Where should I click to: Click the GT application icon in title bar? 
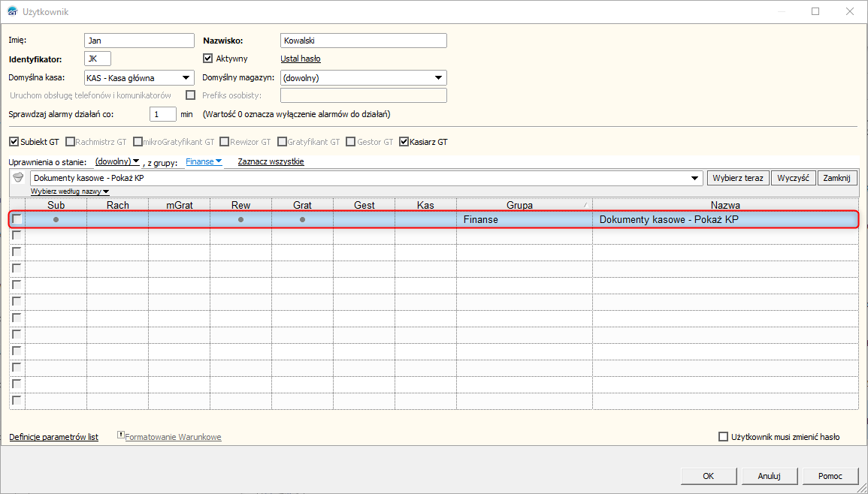11,11
